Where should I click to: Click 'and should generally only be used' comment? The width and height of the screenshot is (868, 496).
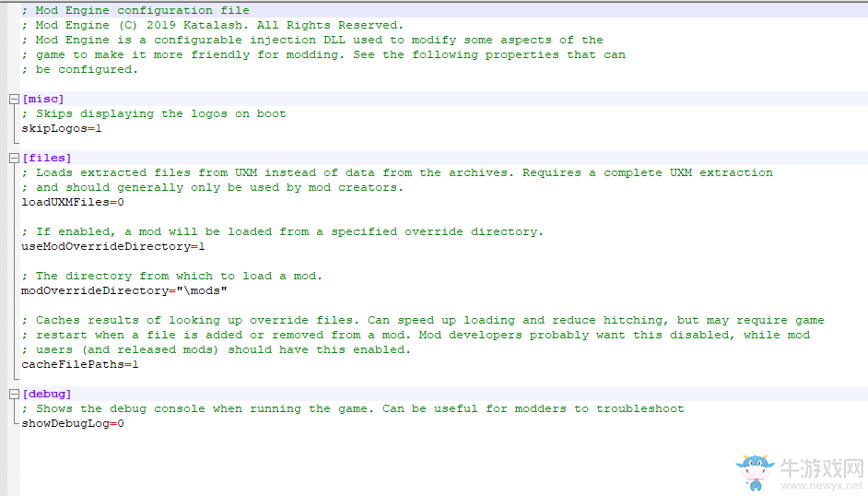point(213,188)
